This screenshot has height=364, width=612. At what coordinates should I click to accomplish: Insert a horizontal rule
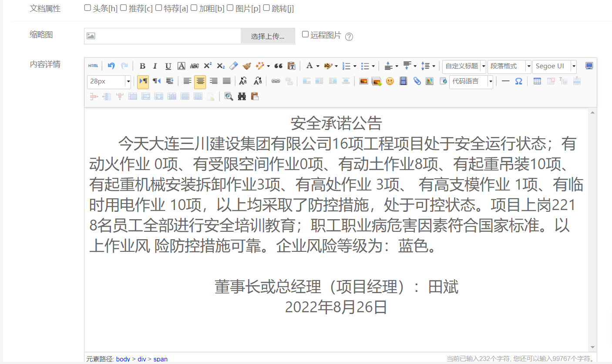[x=505, y=81]
